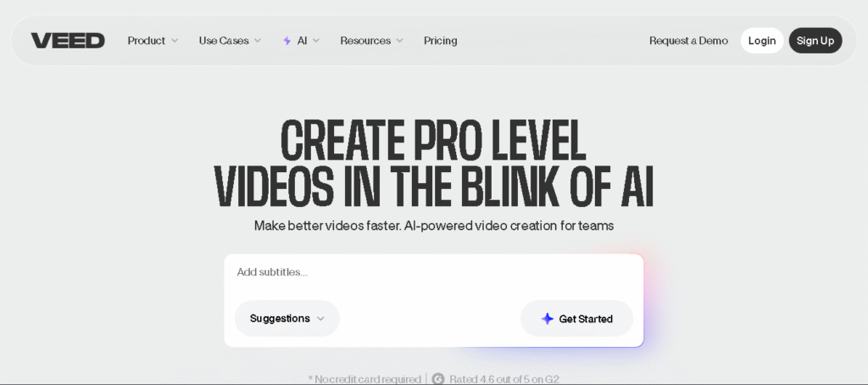Screen dimensions: 868x385
Task: Click the Suggestions pill label
Action: point(280,319)
